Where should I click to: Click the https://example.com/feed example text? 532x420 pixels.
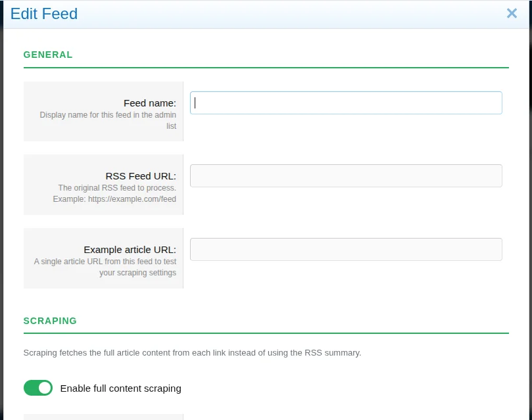[x=132, y=198]
